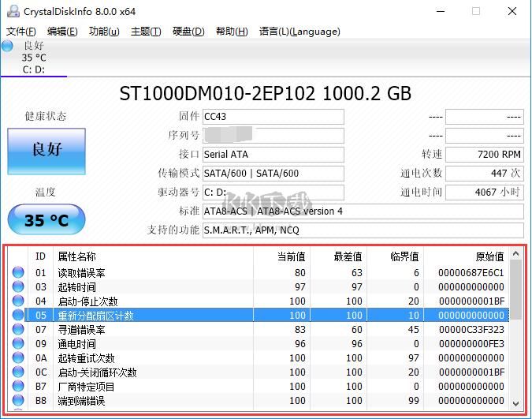This screenshot has width=532, height=419.
Task: Click the power on hours field 4067 小时
Action: click(x=485, y=193)
